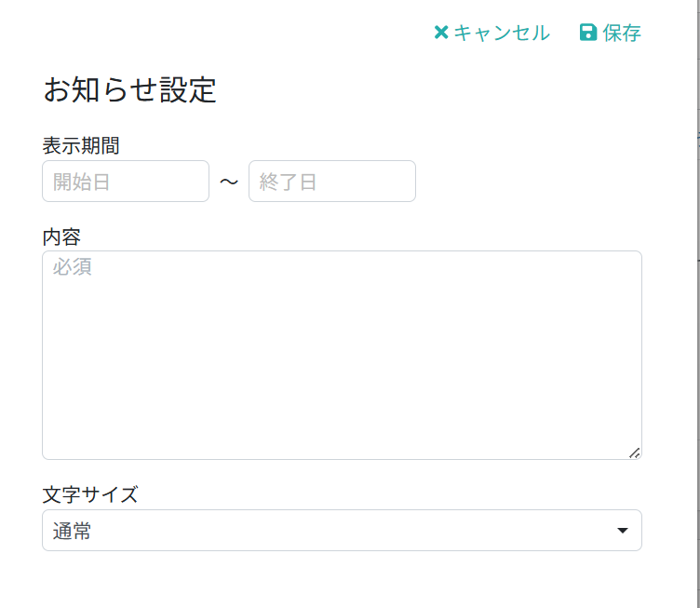Select the 通常 value in the combo box
700x608 pixels.
tap(73, 532)
